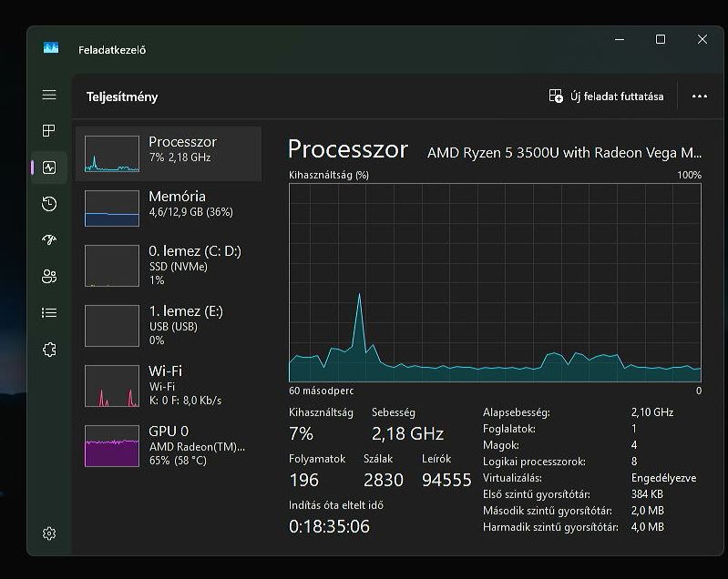Image resolution: width=728 pixels, height=579 pixels.
Task: Select the Processzor performance item
Action: click(169, 153)
